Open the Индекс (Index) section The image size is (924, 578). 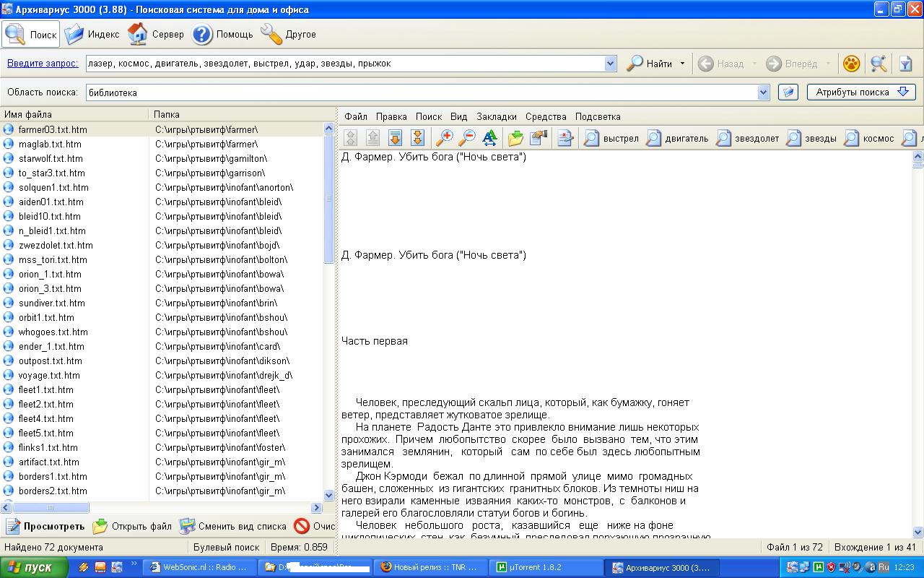tap(92, 34)
